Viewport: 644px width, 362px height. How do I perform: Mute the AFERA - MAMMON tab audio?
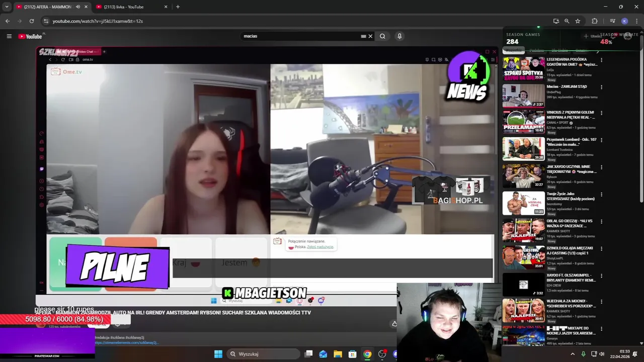(x=78, y=7)
